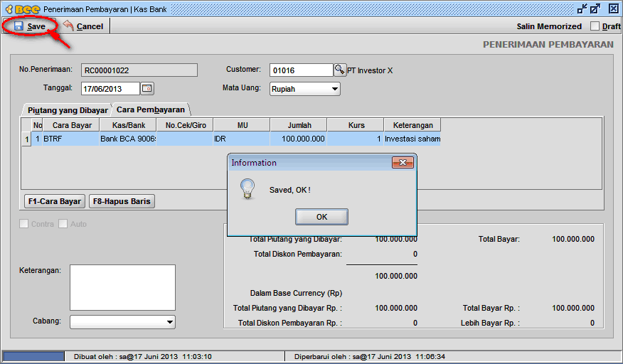The height and width of the screenshot is (364, 623).
Task: Click the Cara Bayar column header
Action: click(x=71, y=125)
